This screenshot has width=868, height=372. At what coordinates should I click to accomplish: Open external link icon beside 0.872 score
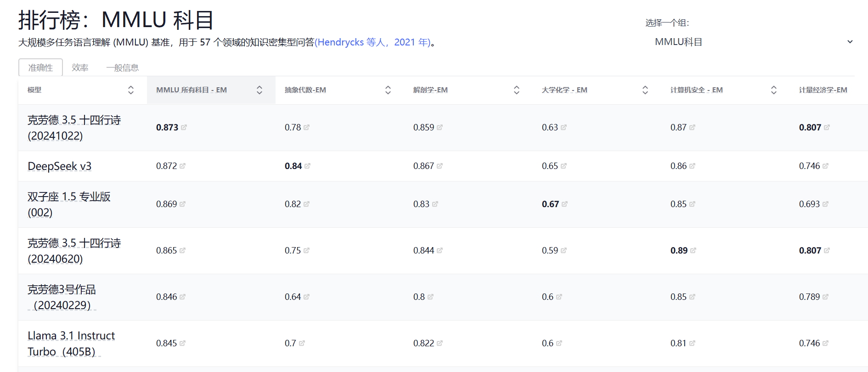182,166
